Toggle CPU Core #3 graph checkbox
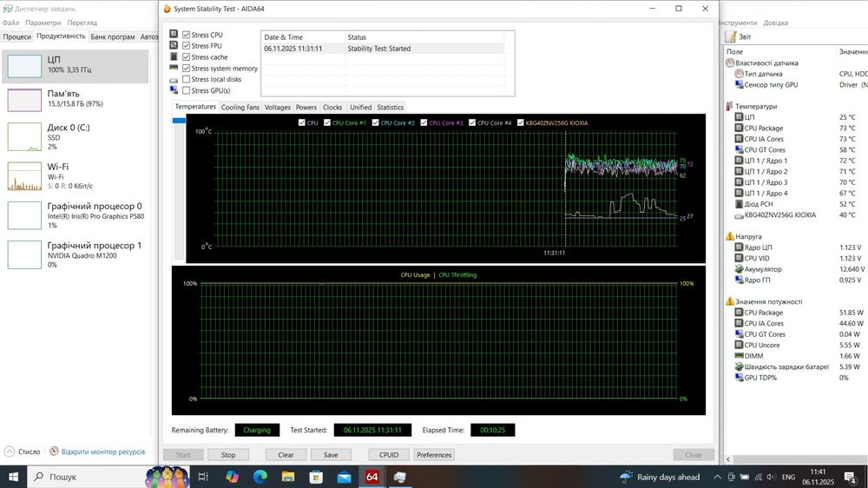The image size is (868, 488). pos(424,122)
